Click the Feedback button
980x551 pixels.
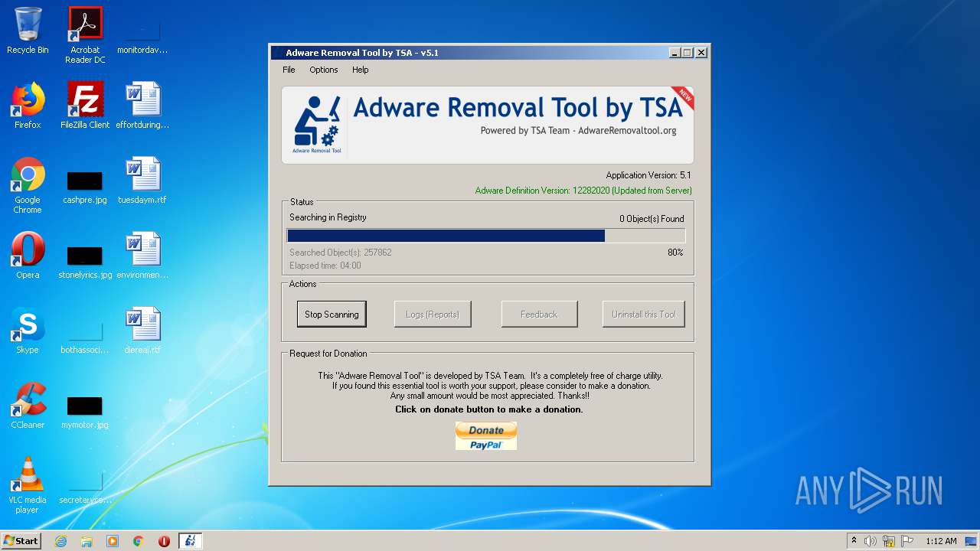[x=539, y=314]
